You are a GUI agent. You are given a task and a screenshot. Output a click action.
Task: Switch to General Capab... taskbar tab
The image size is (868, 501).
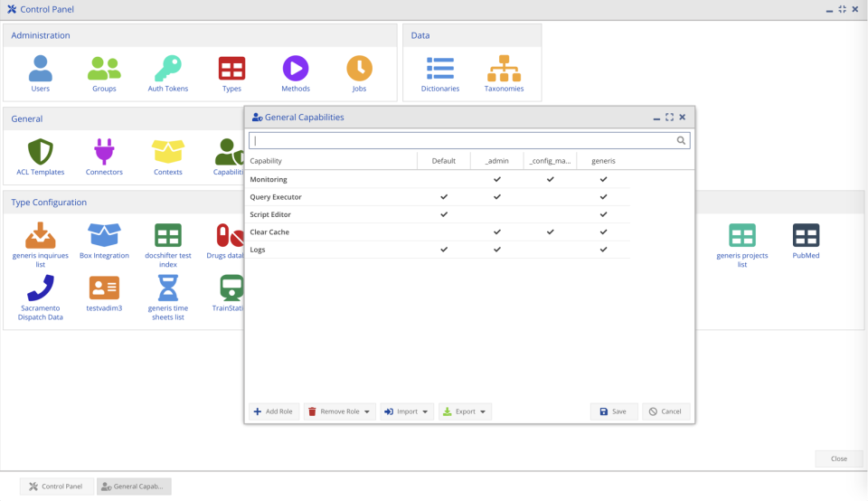(134, 486)
